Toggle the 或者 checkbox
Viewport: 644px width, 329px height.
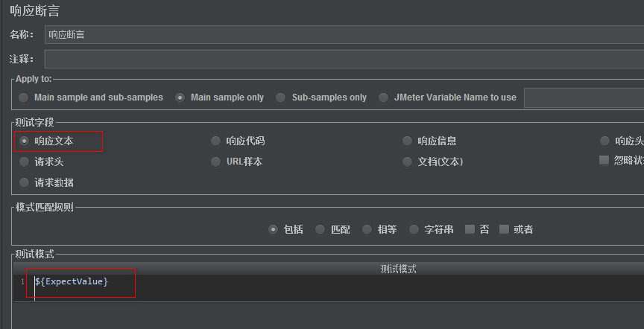tap(505, 229)
